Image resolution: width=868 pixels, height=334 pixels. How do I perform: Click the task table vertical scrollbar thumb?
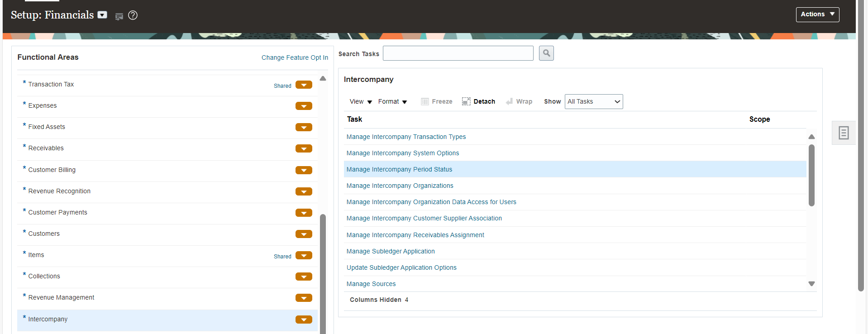tap(811, 175)
